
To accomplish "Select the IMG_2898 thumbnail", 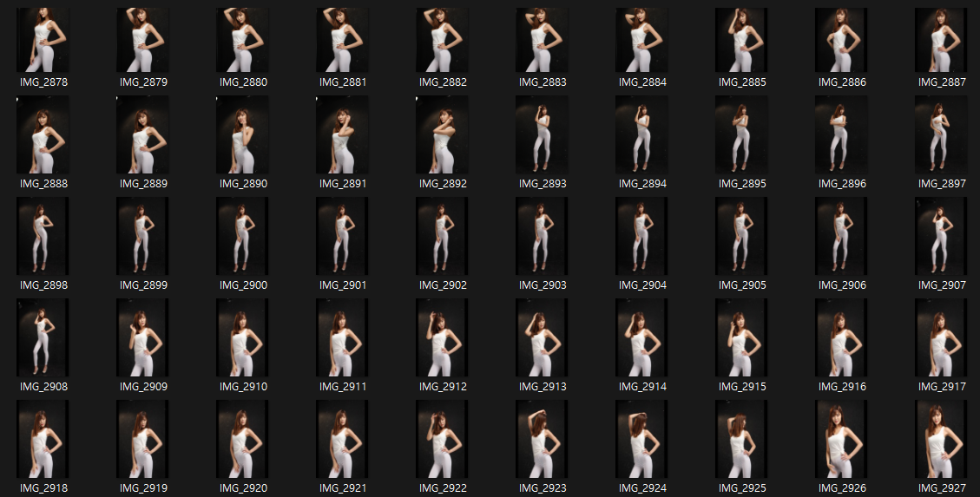I will (x=43, y=236).
